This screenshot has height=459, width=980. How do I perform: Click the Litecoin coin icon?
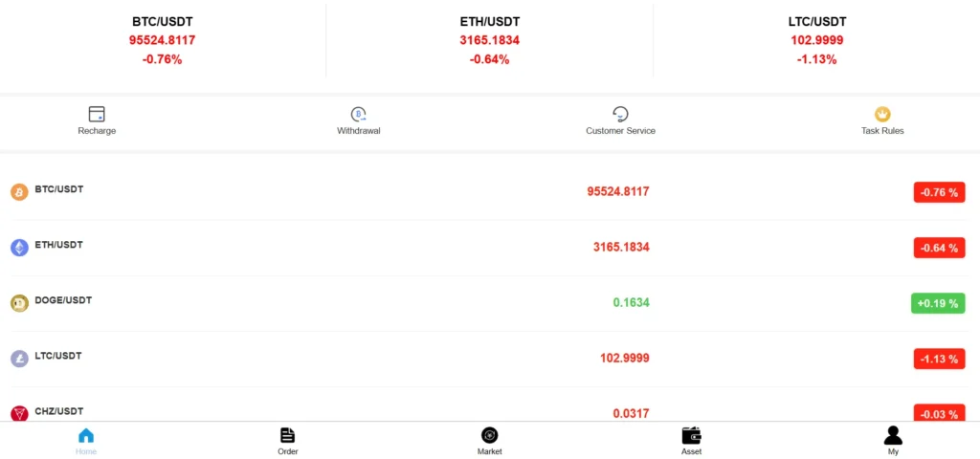pos(19,359)
